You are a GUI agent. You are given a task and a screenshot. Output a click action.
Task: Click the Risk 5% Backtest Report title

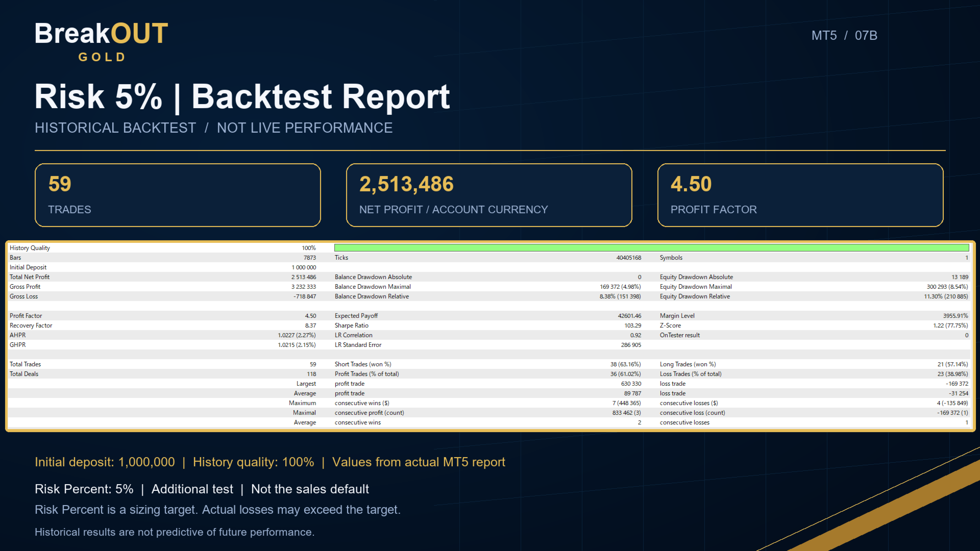pos(242,96)
